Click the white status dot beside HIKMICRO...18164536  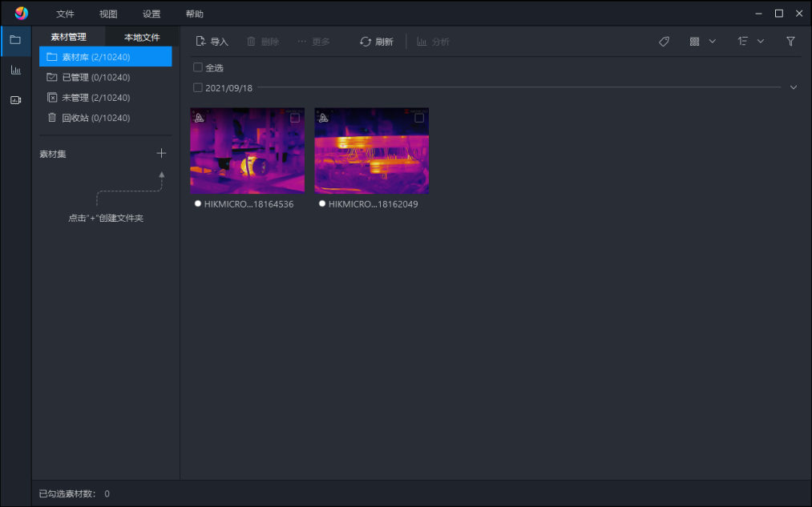(198, 203)
